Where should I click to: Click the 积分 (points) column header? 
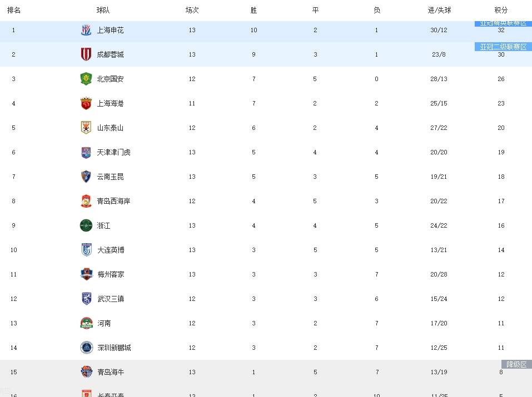501,10
